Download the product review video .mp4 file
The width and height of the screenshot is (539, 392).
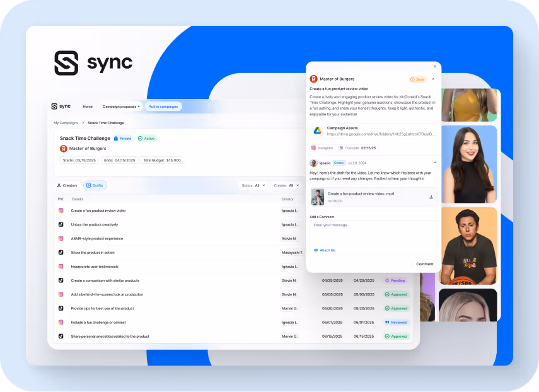pos(431,197)
